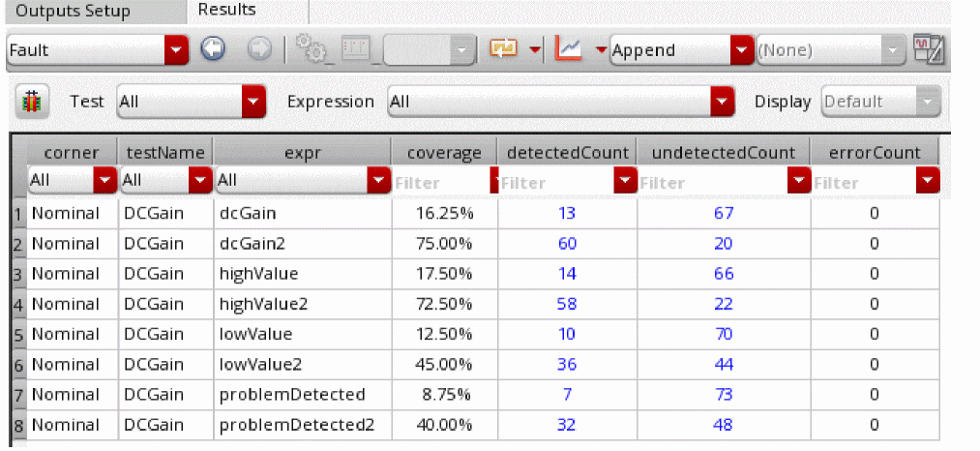Open detected count 32 for problemDetected2
Image resolution: width=980 pixels, height=451 pixels.
tap(567, 424)
